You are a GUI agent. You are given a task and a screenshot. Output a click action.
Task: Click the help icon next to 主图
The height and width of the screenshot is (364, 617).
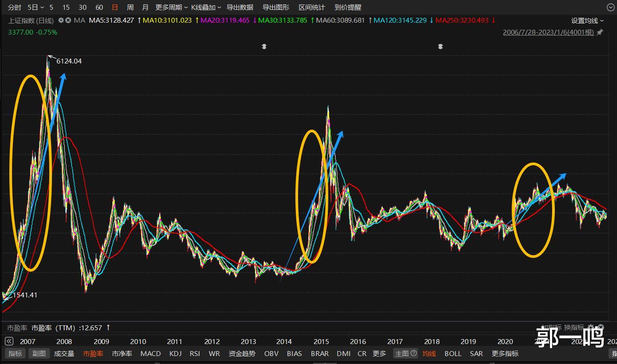tap(414, 353)
